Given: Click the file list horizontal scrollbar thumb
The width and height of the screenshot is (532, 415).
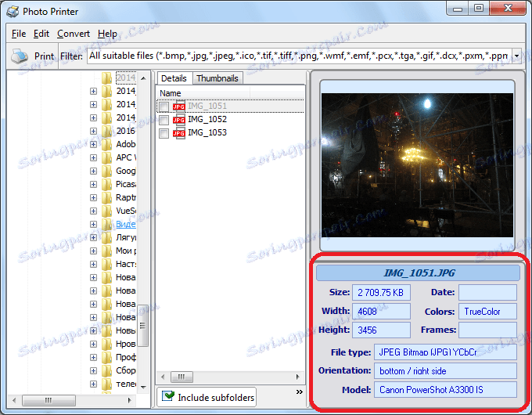Looking at the screenshot, I should (182, 377).
